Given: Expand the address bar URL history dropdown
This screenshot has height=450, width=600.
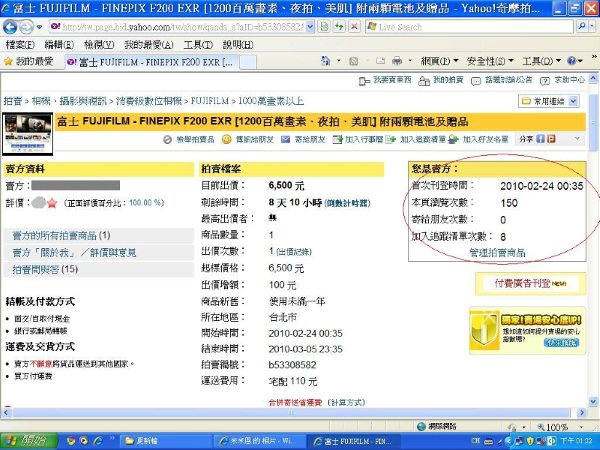Looking at the screenshot, I should [x=310, y=27].
